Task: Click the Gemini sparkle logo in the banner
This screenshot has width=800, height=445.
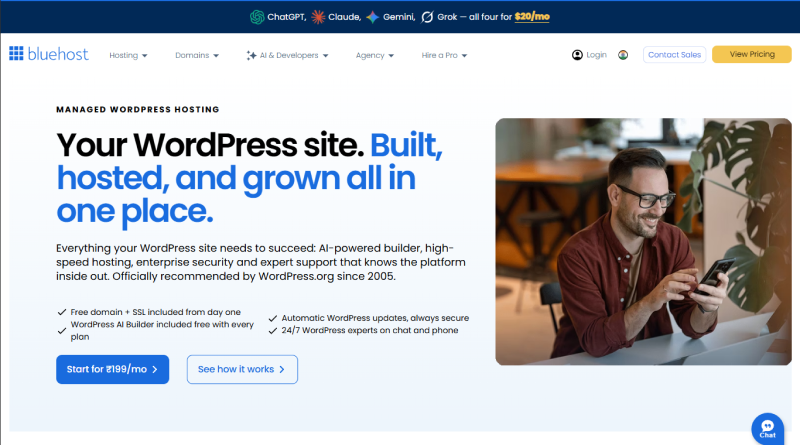Action: pyautogui.click(x=373, y=17)
